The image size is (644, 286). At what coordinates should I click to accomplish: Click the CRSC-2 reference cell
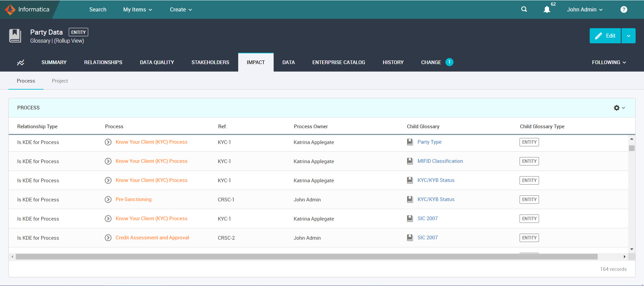[226, 238]
